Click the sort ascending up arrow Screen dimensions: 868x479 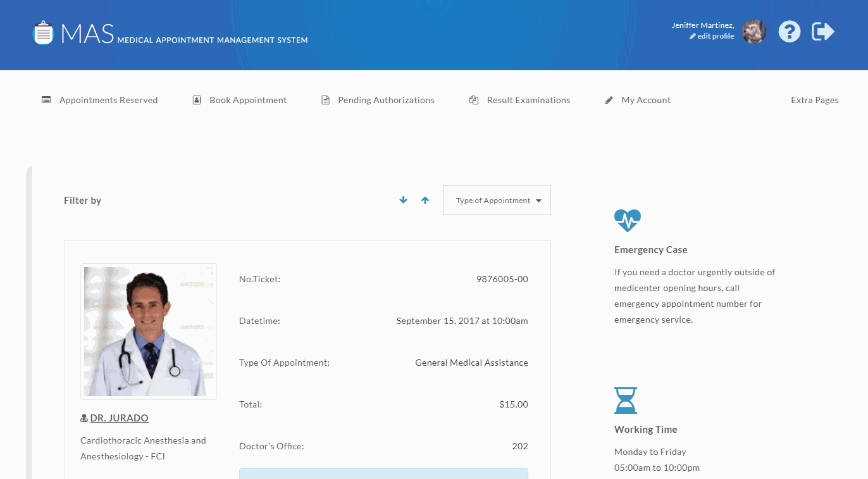pos(425,200)
